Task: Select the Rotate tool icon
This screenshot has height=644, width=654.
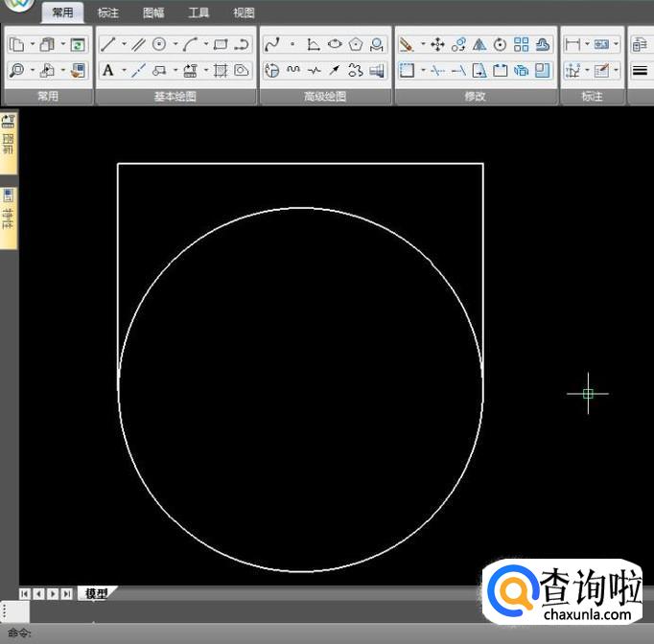Action: point(500,44)
